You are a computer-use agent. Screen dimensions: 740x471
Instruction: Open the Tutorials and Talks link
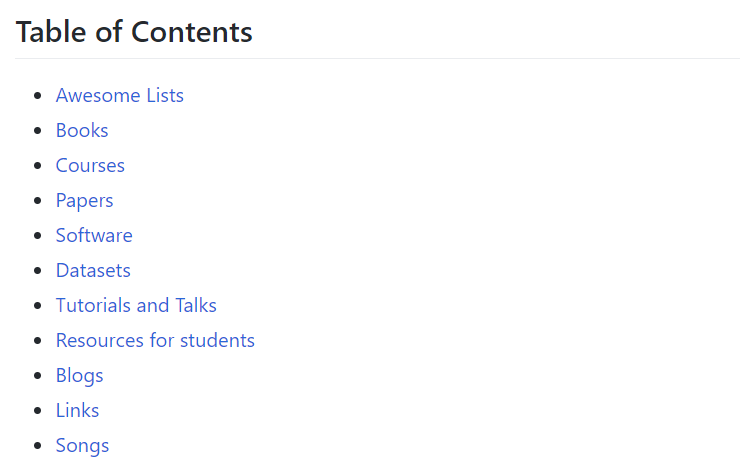pyautogui.click(x=136, y=306)
